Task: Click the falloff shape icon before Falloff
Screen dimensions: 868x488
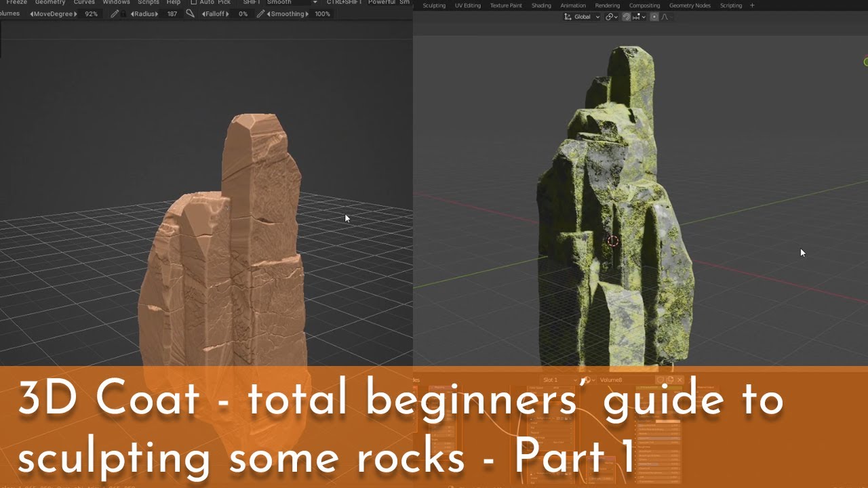Action: coord(191,14)
